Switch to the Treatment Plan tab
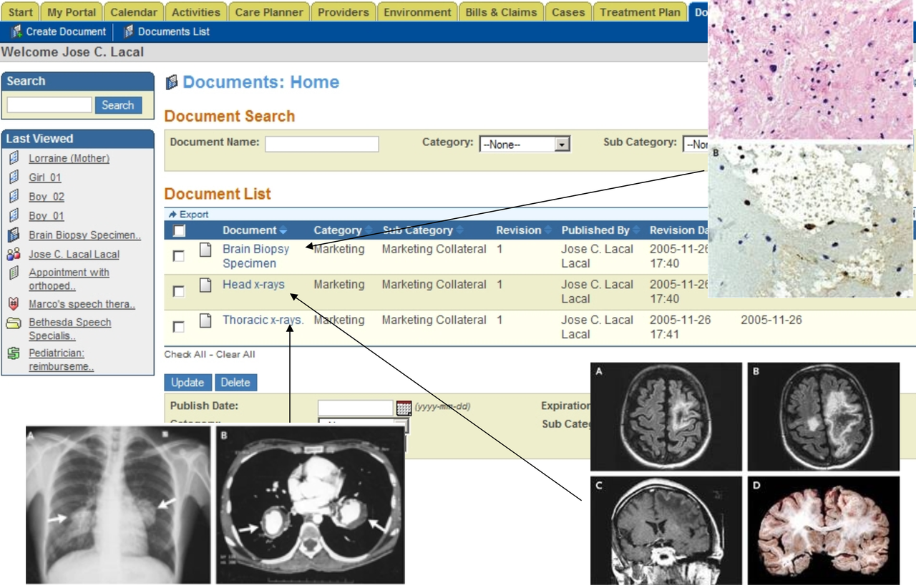 [x=638, y=11]
